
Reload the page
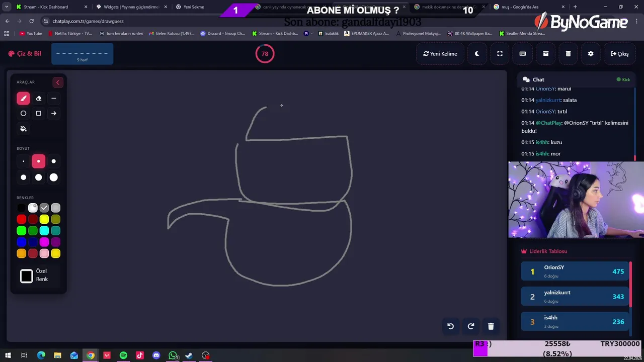click(31, 21)
